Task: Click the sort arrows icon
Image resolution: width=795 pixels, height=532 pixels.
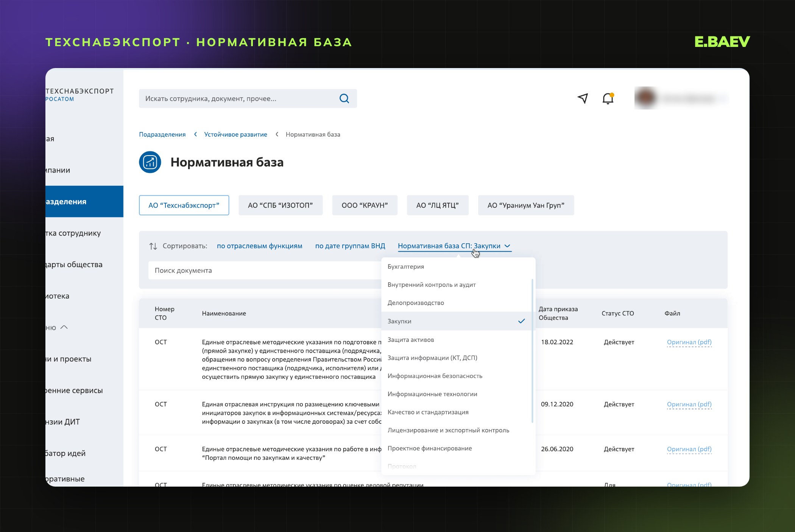Action: point(153,246)
